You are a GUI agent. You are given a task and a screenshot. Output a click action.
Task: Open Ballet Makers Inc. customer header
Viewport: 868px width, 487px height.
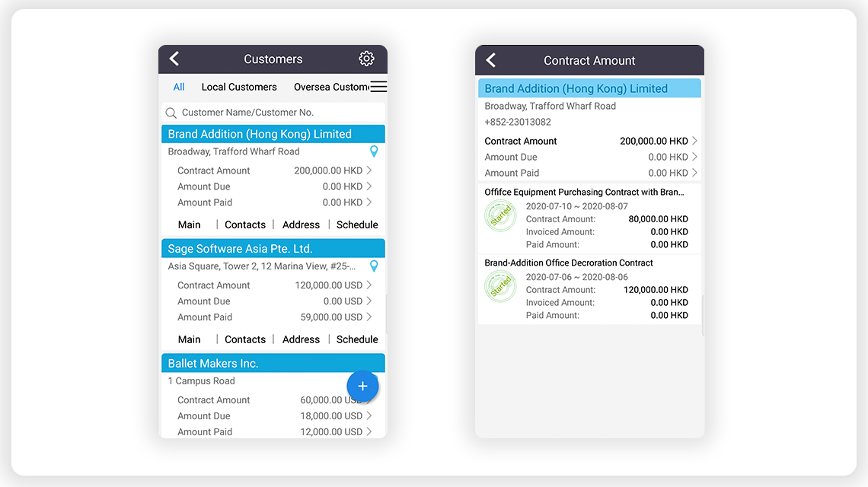pos(273,363)
